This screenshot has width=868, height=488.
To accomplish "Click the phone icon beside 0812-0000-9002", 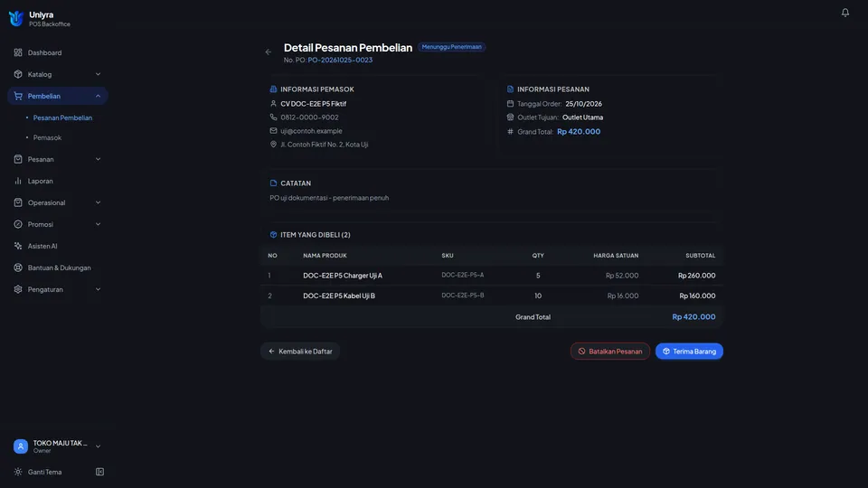I will pyautogui.click(x=273, y=117).
